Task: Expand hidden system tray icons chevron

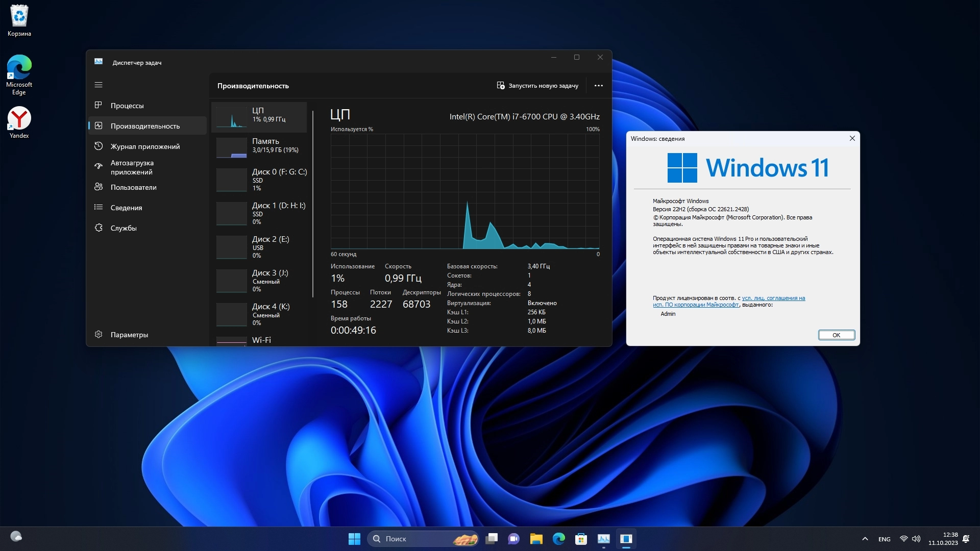Action: (865, 539)
